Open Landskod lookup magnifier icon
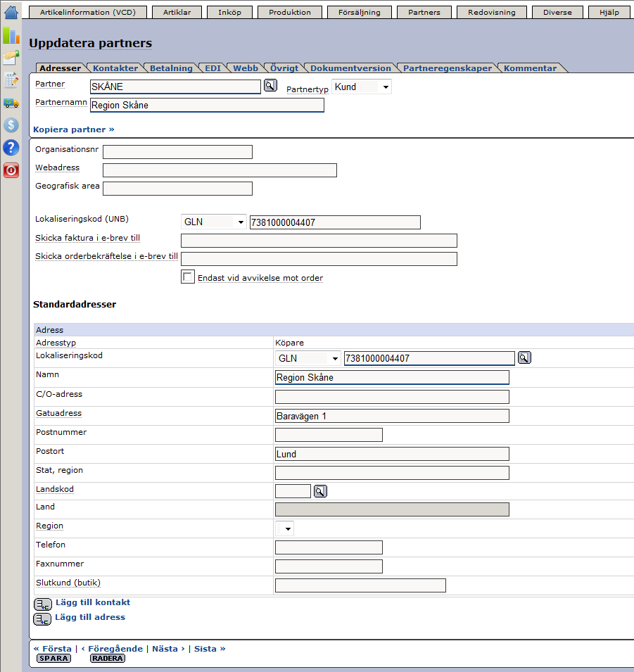The height and width of the screenshot is (672, 634). [x=320, y=490]
